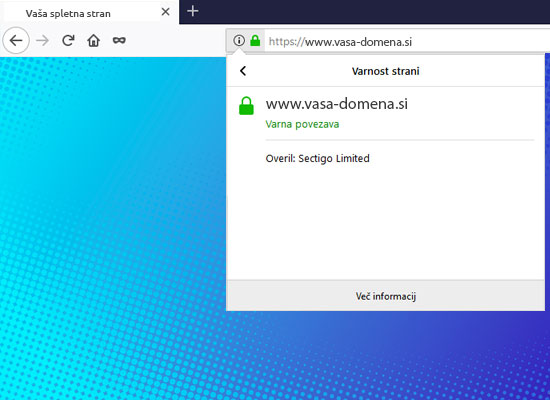This screenshot has height=400, width=550.
Task: Click the Varnost strani panel title
Action: click(x=385, y=71)
